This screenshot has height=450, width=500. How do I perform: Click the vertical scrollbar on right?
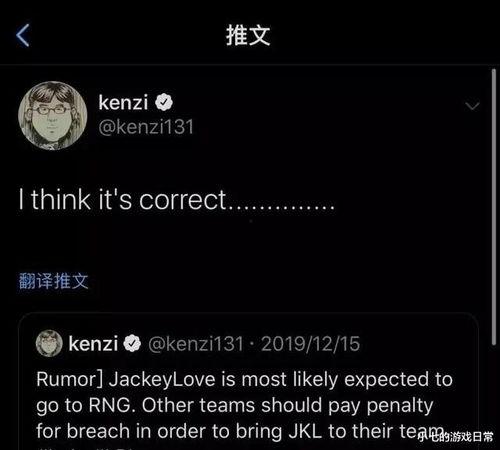pos(494,207)
